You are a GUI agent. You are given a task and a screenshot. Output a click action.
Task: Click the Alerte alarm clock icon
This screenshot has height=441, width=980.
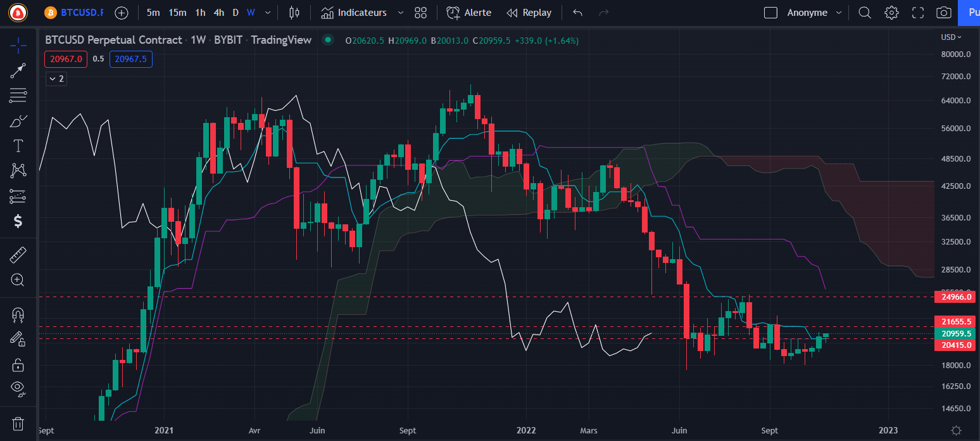(453, 12)
